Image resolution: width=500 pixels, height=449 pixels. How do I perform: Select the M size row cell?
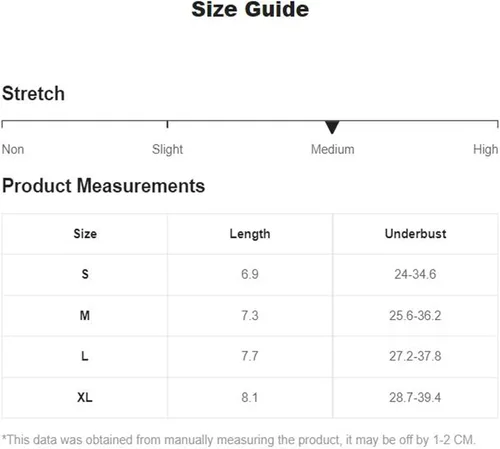[x=85, y=315]
